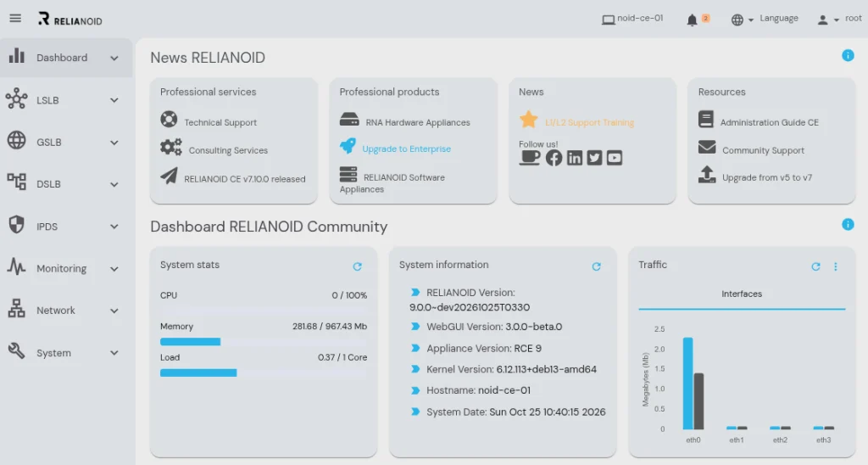Click the Network topology icon
868x465 pixels.
(x=17, y=308)
